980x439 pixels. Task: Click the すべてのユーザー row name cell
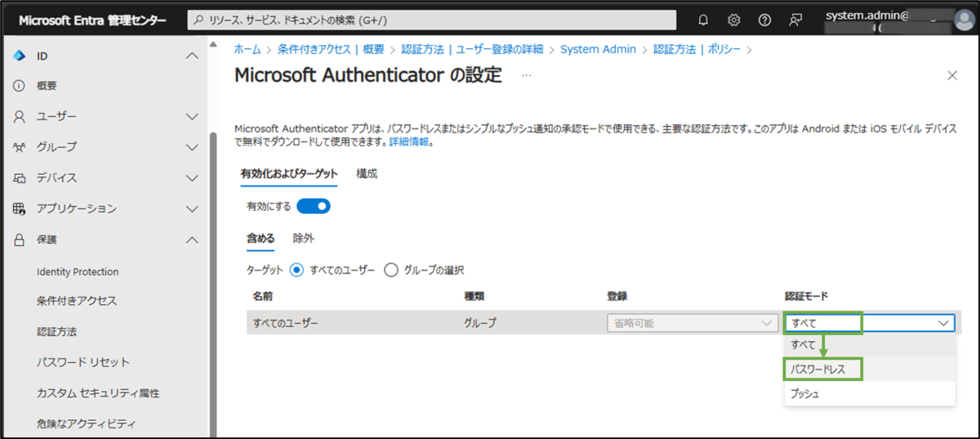(285, 323)
